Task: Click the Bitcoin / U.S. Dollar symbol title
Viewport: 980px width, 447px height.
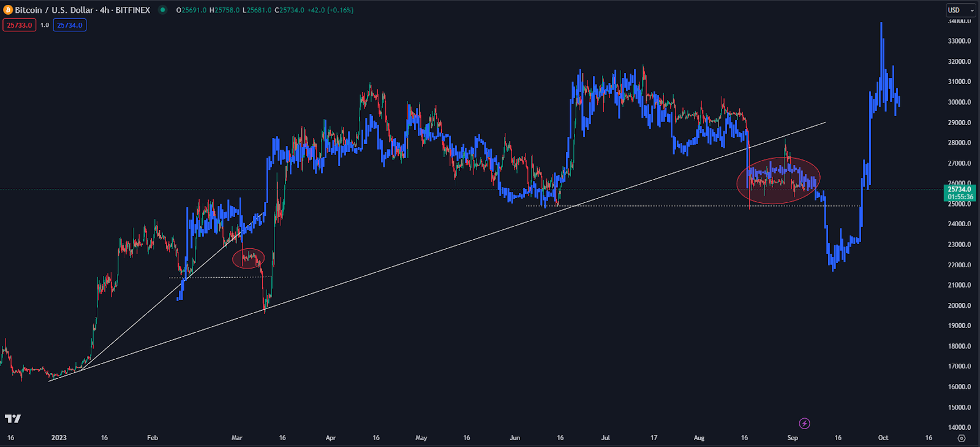Action: [82, 10]
